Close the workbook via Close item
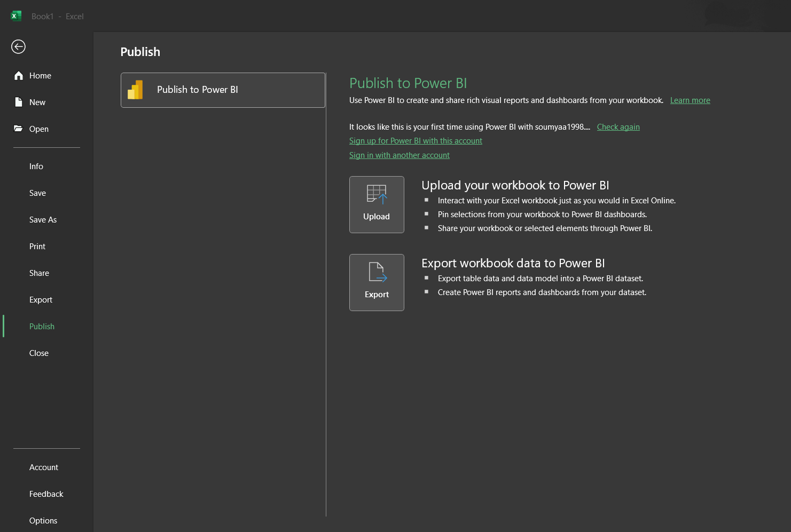The image size is (791, 532). (x=46, y=353)
